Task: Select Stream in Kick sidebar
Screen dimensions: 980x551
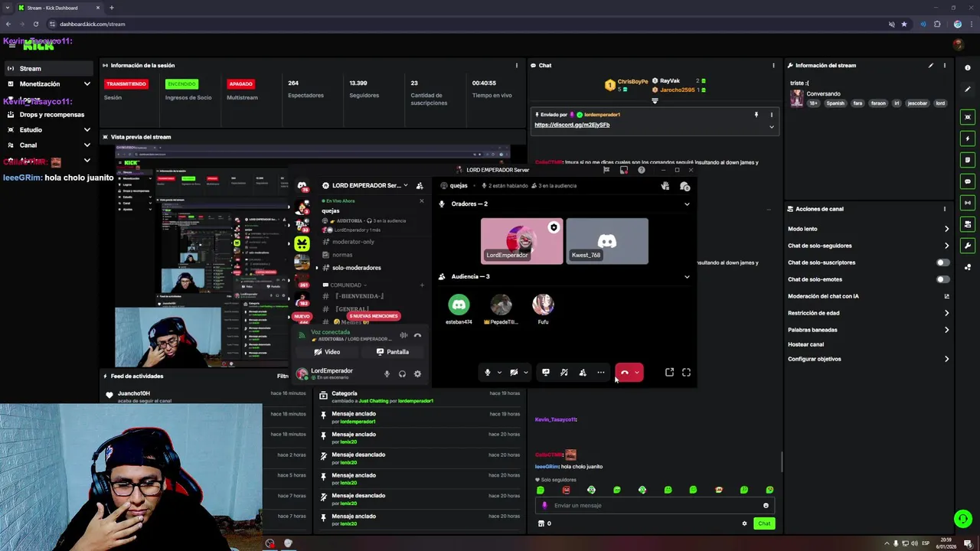Action: [x=49, y=69]
